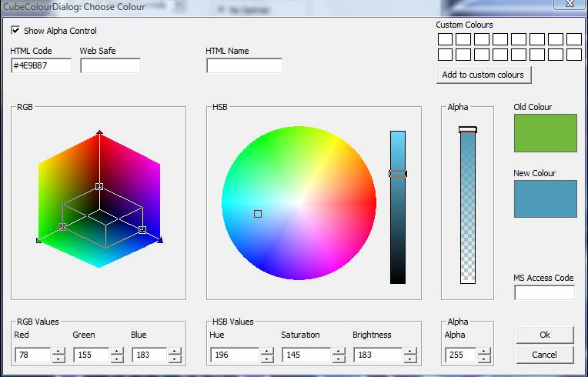Increase Brightness with its up arrow
Screen dimensions: 588x377
410,351
